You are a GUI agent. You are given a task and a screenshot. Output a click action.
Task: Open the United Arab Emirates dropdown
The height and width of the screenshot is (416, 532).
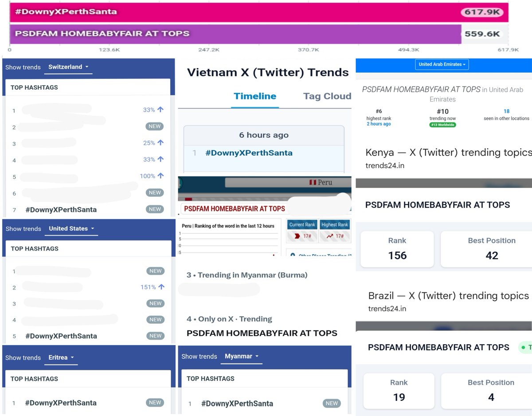(x=442, y=64)
